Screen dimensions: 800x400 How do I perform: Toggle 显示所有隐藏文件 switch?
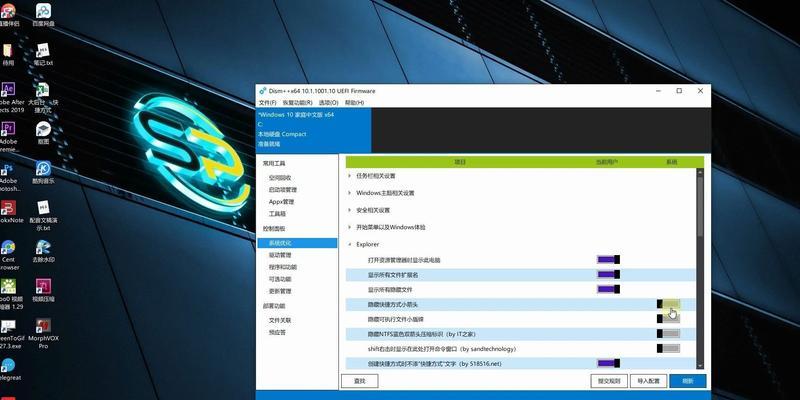[x=608, y=289]
